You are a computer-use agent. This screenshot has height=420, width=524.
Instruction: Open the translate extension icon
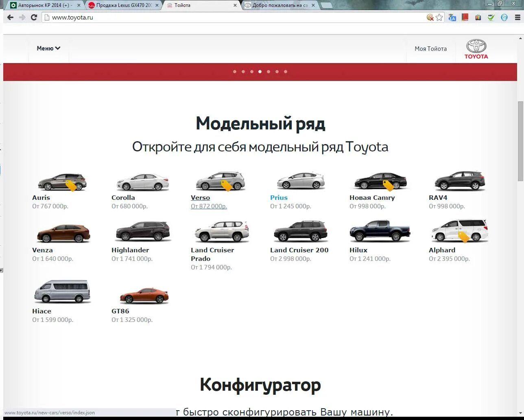point(452,17)
